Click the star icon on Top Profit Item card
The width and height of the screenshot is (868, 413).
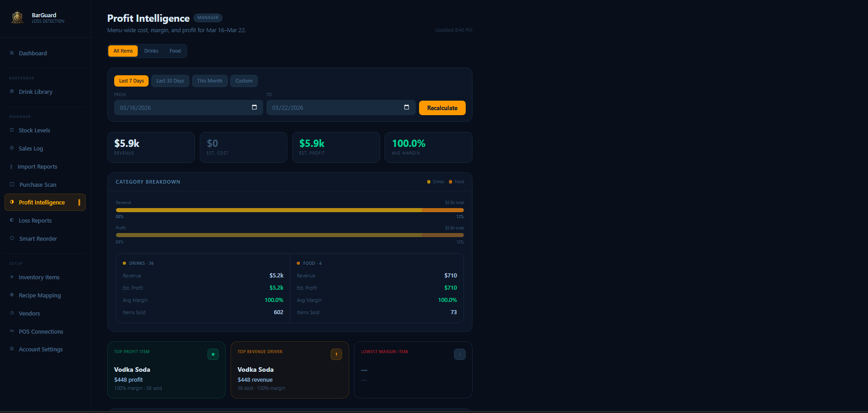pyautogui.click(x=213, y=354)
